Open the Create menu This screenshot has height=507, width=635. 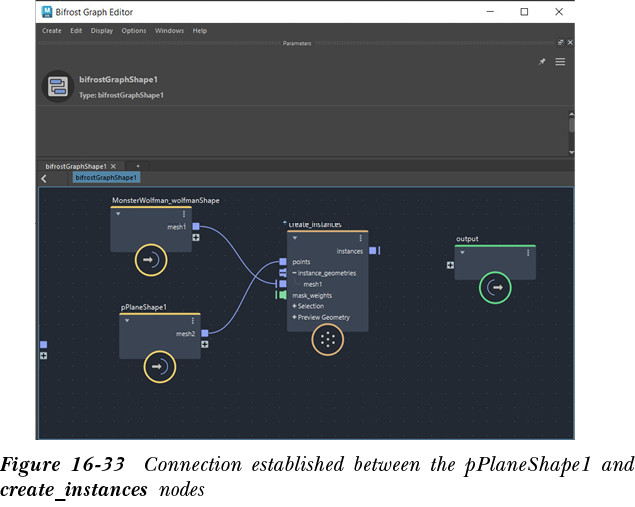click(x=51, y=31)
